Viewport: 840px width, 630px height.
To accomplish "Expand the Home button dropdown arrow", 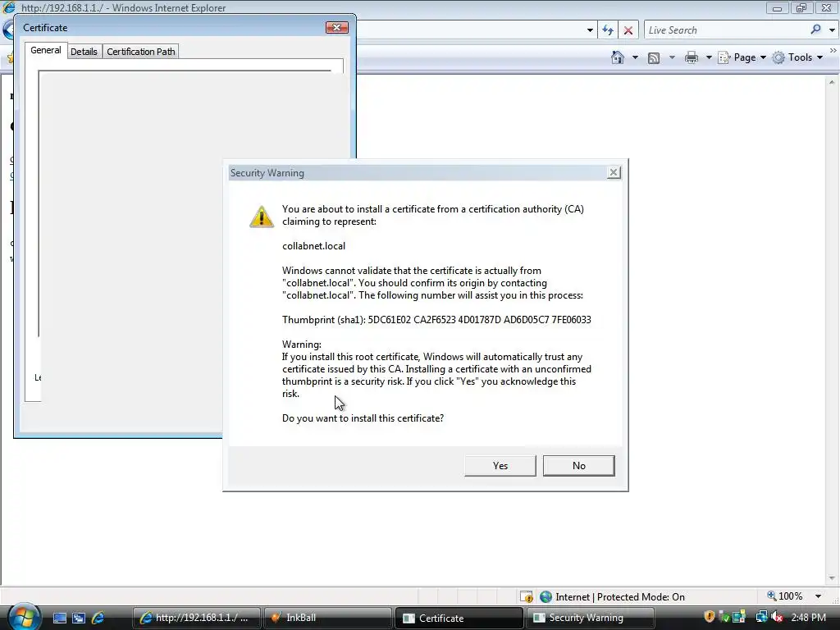I will pyautogui.click(x=636, y=57).
